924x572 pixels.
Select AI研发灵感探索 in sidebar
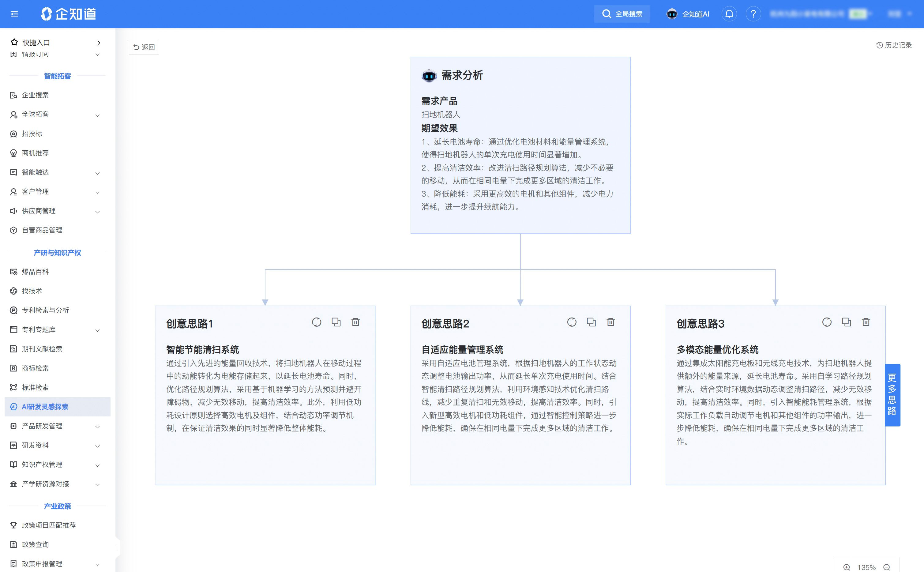pyautogui.click(x=45, y=407)
